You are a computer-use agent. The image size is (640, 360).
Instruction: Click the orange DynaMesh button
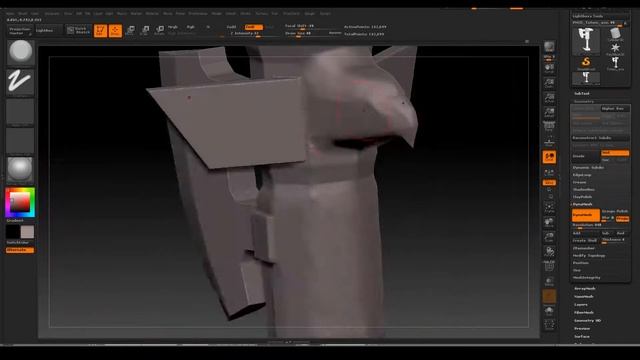[586, 215]
